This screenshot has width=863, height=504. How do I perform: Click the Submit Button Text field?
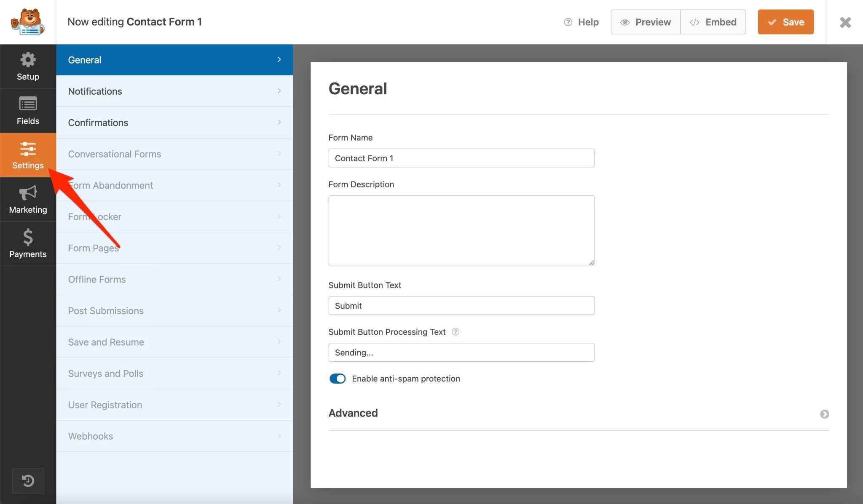pos(461,305)
